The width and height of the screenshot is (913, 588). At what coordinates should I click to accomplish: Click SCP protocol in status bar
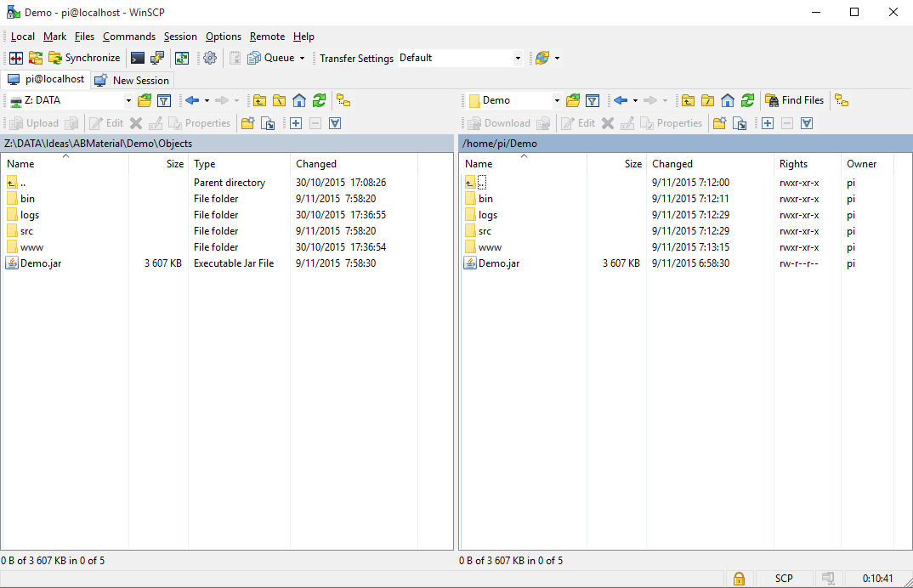tap(784, 578)
